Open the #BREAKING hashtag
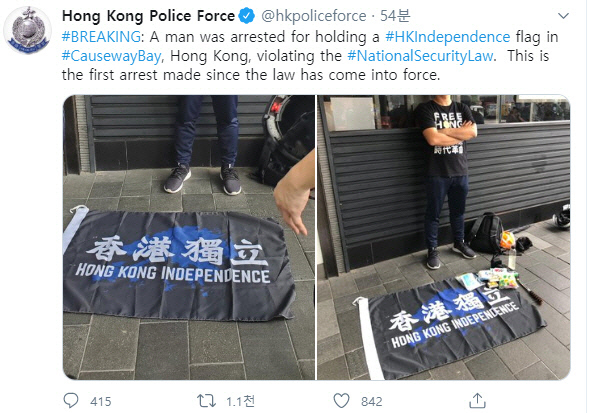The image size is (592, 413). [101, 37]
